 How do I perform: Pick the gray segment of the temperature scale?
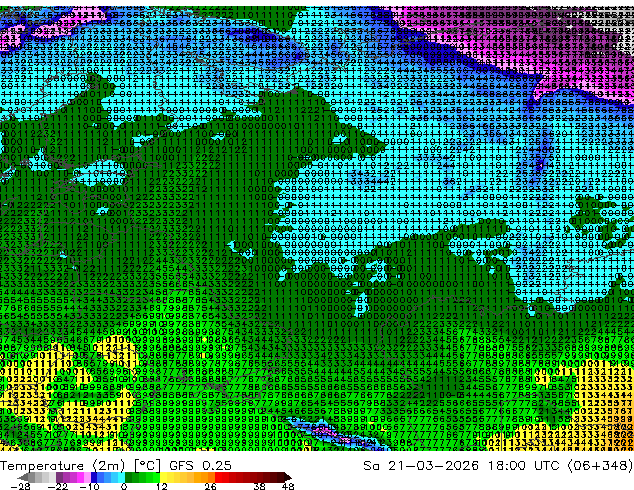pyautogui.click(x=38, y=477)
